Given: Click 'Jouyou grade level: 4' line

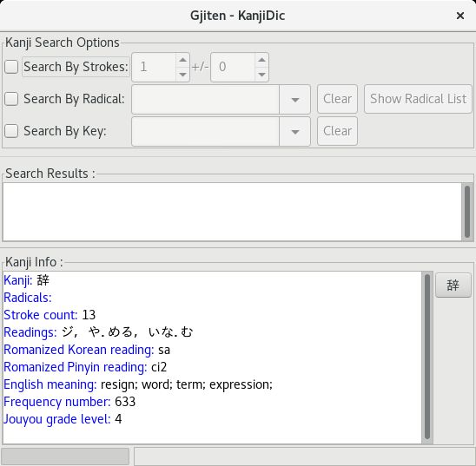Looking at the screenshot, I should pyautogui.click(x=63, y=419).
